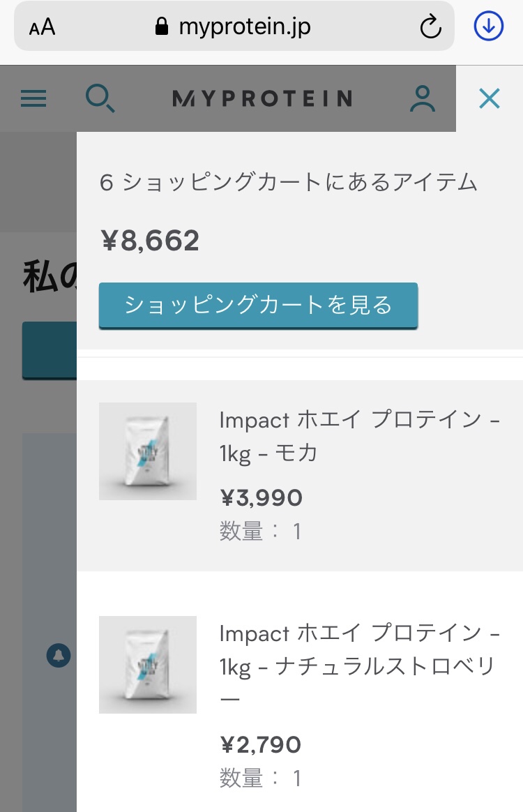This screenshot has width=523, height=812.
Task: Tap the ¥3,990 price of モカ item
Action: [x=261, y=498]
